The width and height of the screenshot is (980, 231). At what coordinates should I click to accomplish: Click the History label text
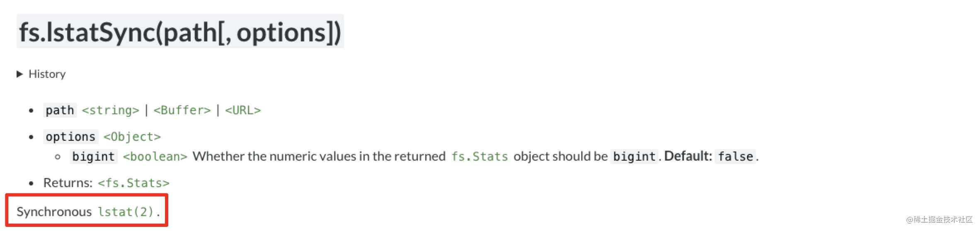tap(47, 74)
